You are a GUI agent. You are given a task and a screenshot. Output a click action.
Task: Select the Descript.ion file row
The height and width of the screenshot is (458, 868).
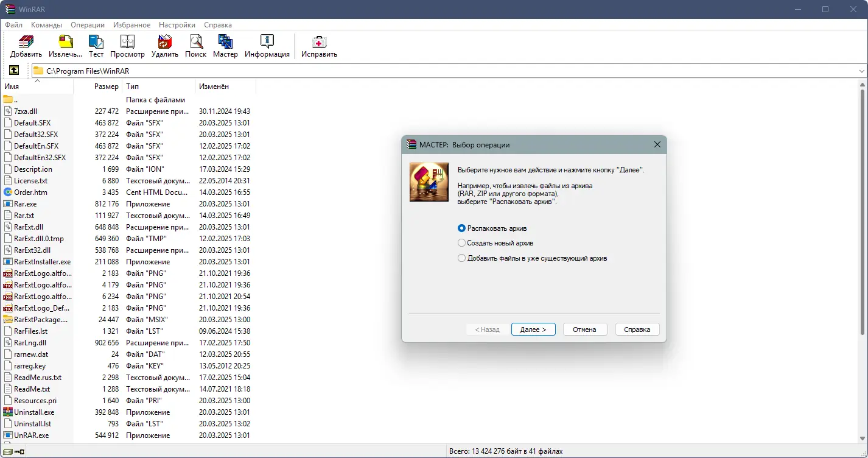(128, 169)
